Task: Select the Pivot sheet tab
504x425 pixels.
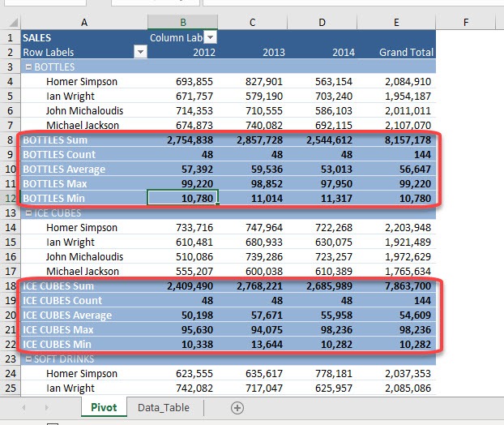Action: [x=104, y=408]
